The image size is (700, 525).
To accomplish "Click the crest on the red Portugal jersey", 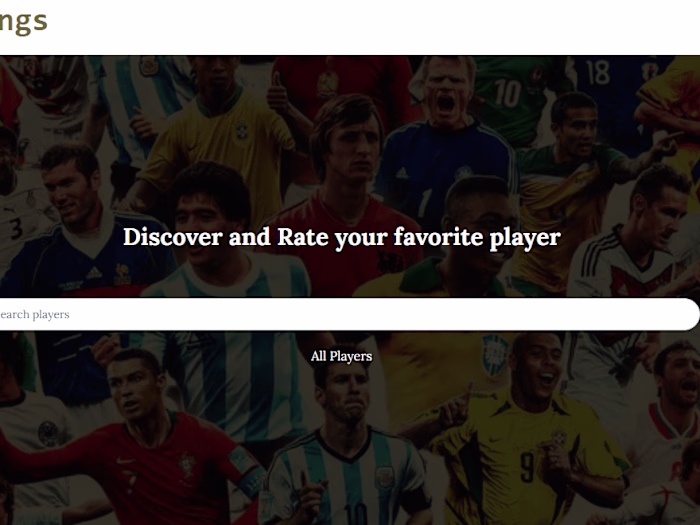I will [x=186, y=464].
